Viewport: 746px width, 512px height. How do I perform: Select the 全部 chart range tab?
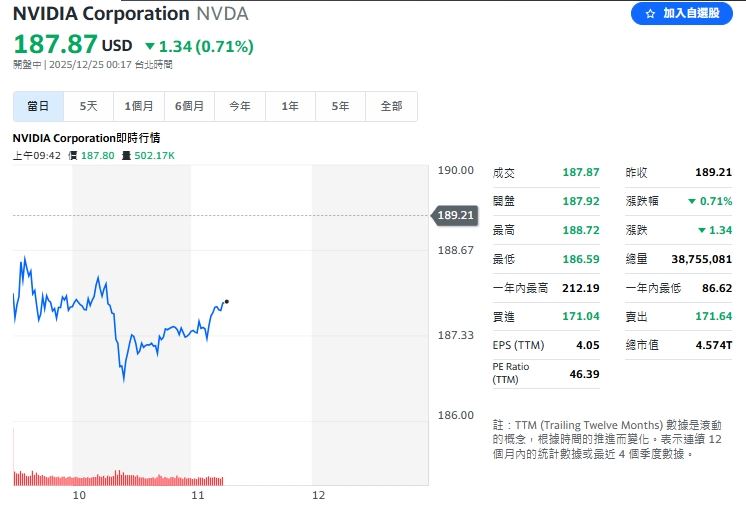coord(392,106)
